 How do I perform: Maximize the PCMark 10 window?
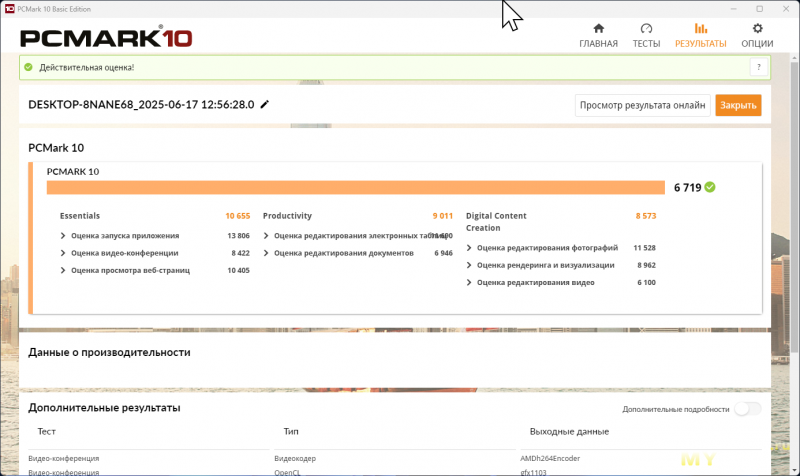[759, 9]
